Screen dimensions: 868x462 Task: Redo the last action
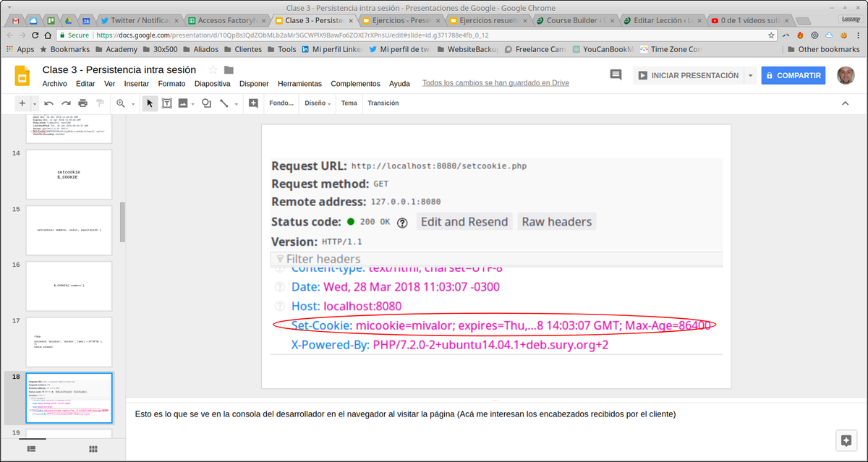[66, 103]
